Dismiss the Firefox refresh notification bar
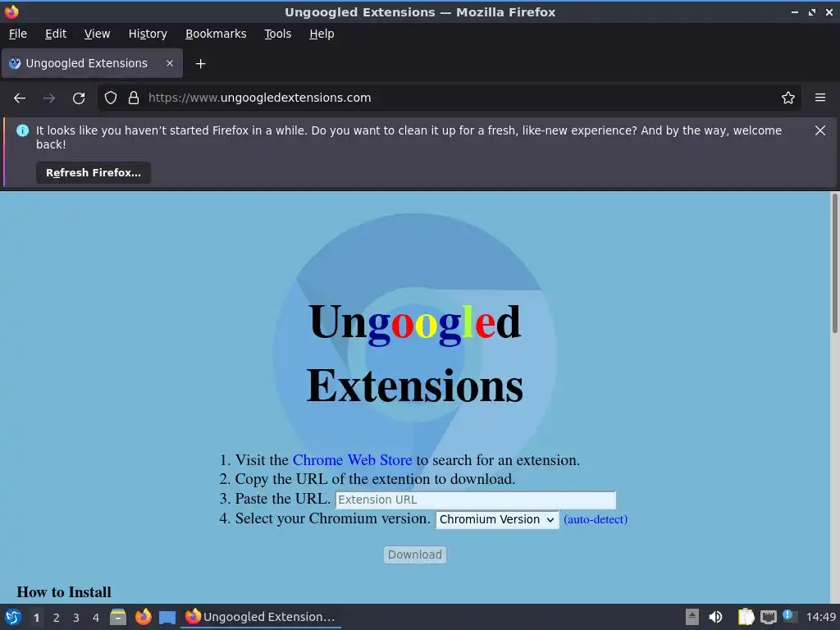This screenshot has width=840, height=630. [819, 130]
